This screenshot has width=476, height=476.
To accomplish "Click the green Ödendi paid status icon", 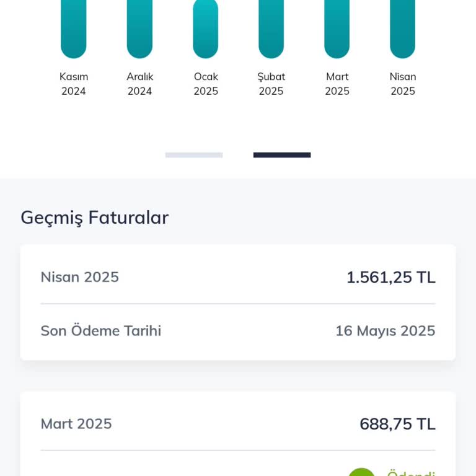I will click(x=361, y=472).
